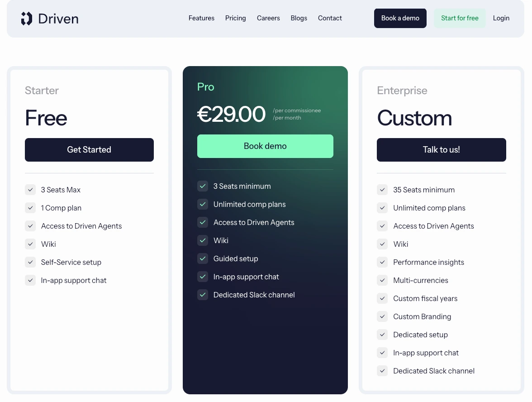Click checkmark icon next to Guided setup
Screen dimensions: 532x402
pyautogui.click(x=203, y=259)
